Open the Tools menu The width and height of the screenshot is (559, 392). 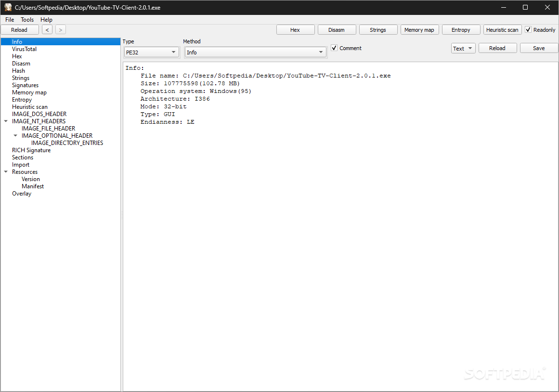click(x=27, y=20)
